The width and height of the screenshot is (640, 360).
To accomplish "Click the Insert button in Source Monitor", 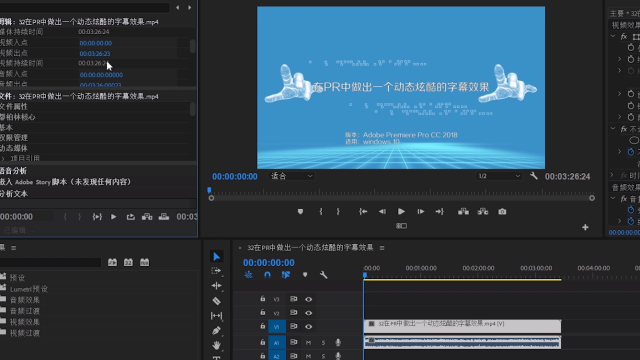I will click(x=147, y=217).
